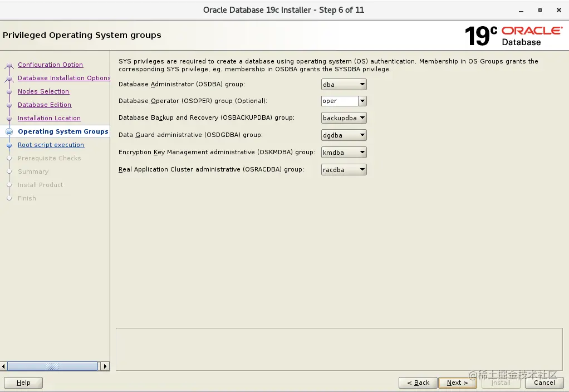Click the Privileged Operating System groups heading

click(x=82, y=35)
